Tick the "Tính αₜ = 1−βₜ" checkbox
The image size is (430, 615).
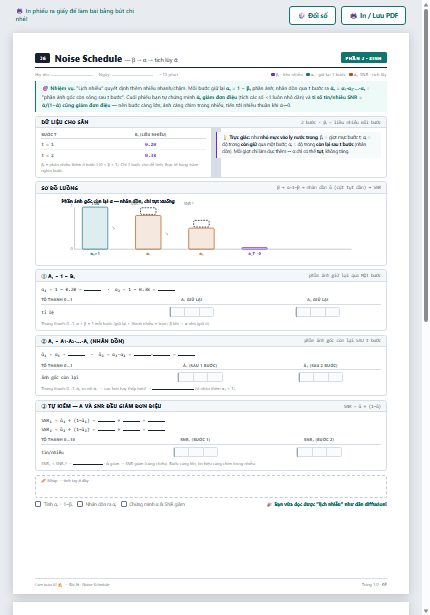38,504
